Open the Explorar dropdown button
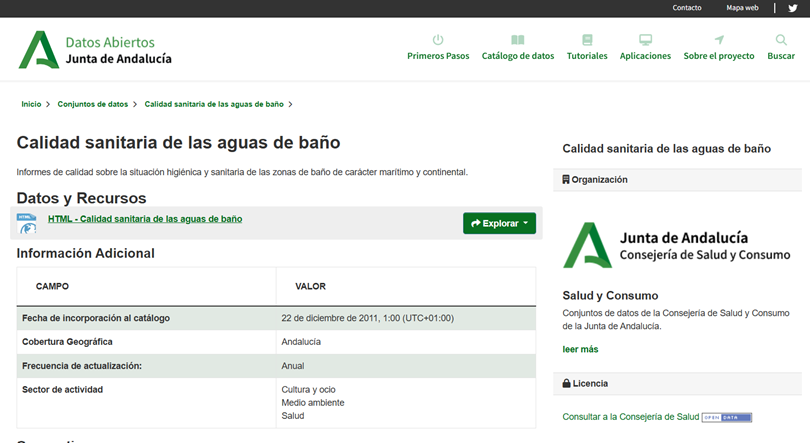 (499, 223)
